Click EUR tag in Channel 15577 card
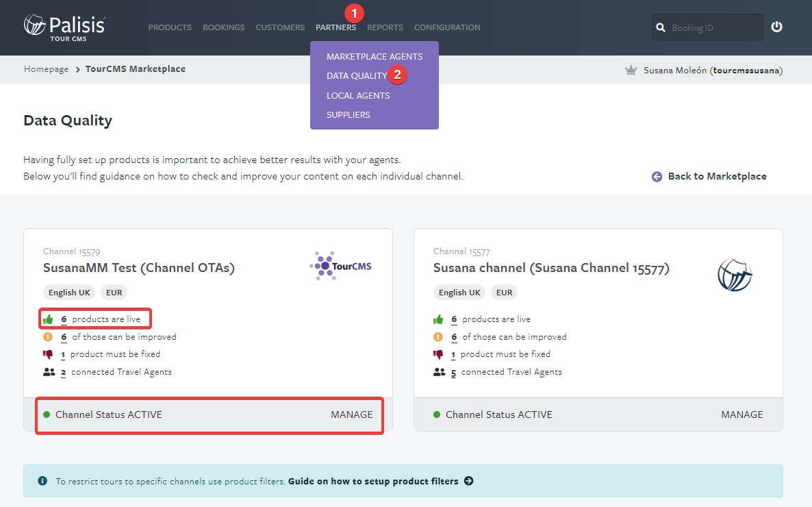 coord(504,293)
